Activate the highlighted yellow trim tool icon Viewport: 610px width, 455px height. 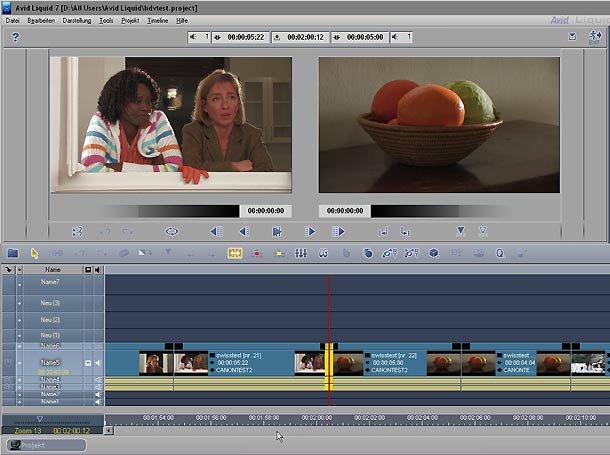click(x=235, y=253)
